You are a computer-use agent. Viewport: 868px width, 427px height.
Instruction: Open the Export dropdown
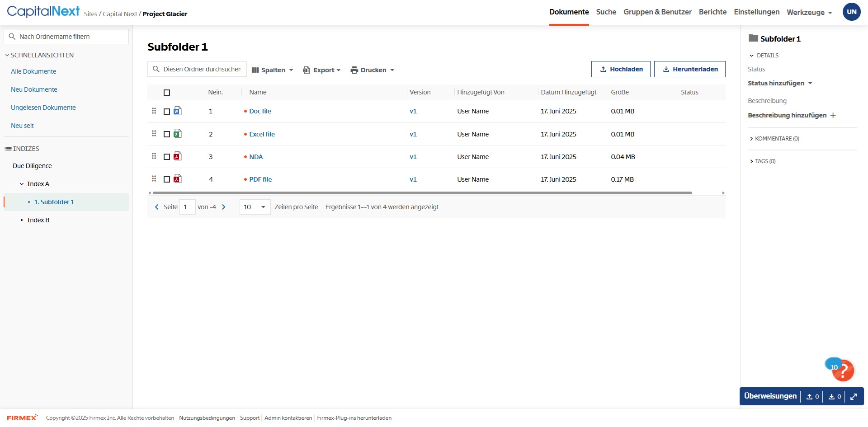point(321,70)
